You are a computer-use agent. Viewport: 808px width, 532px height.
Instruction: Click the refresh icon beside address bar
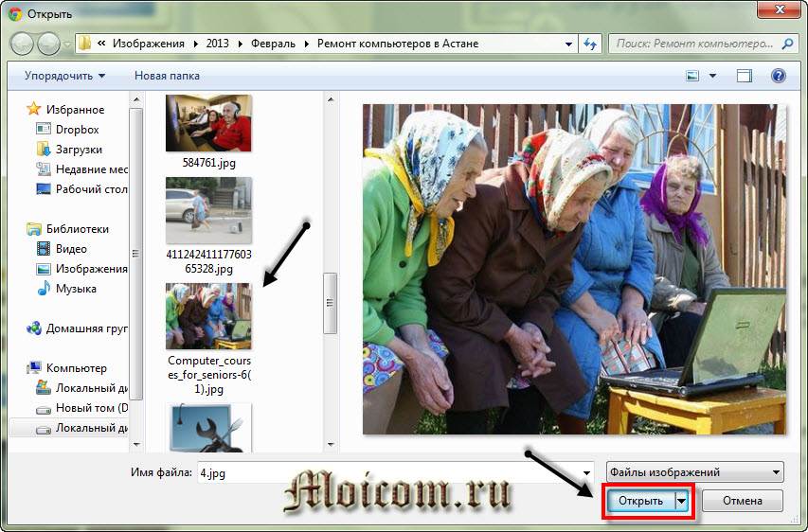click(x=591, y=44)
